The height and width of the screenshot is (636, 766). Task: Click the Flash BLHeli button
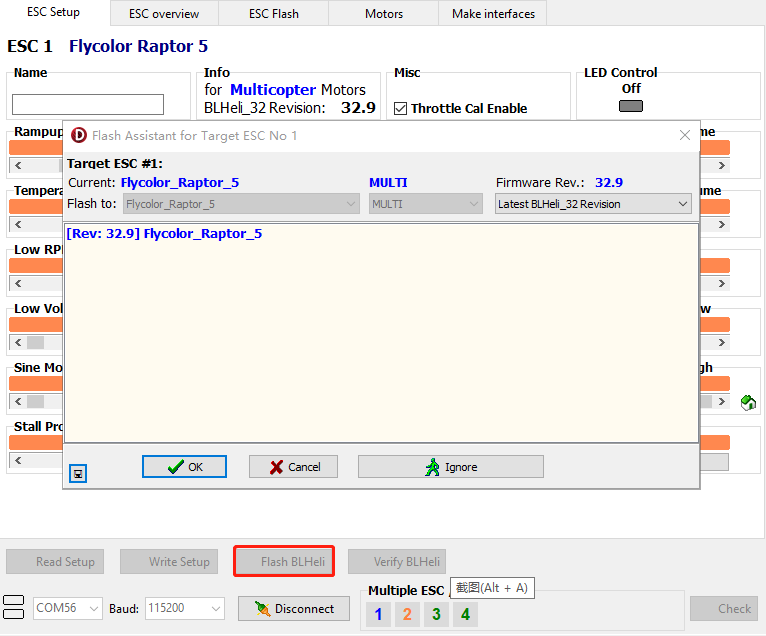coord(284,561)
